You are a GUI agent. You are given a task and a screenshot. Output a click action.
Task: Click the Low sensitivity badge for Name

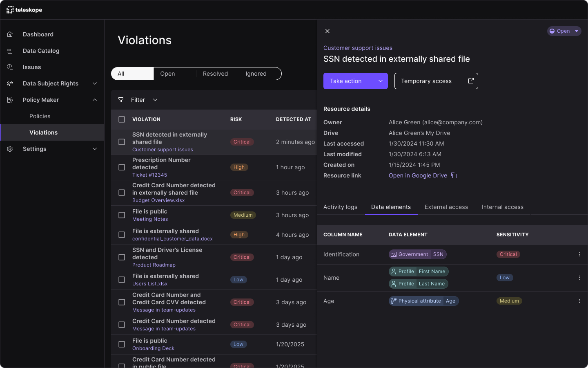pyautogui.click(x=505, y=278)
